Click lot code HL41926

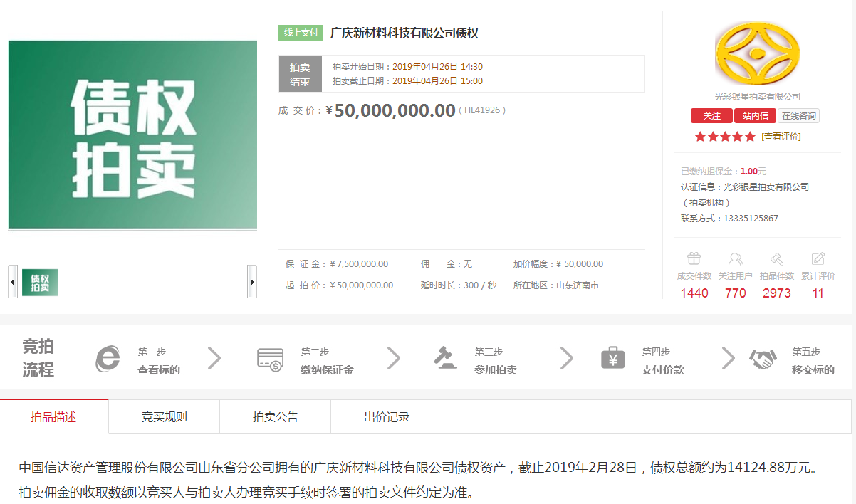pyautogui.click(x=481, y=110)
